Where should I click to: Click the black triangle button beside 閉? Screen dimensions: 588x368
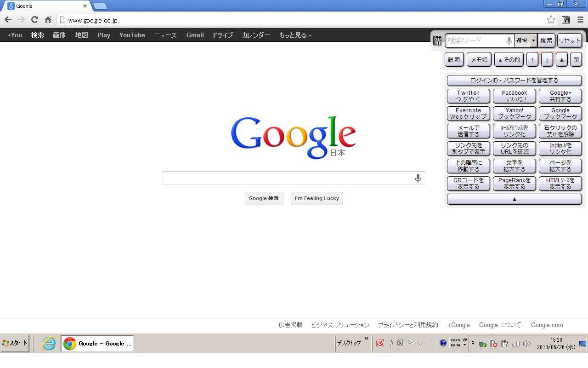pyautogui.click(x=562, y=60)
